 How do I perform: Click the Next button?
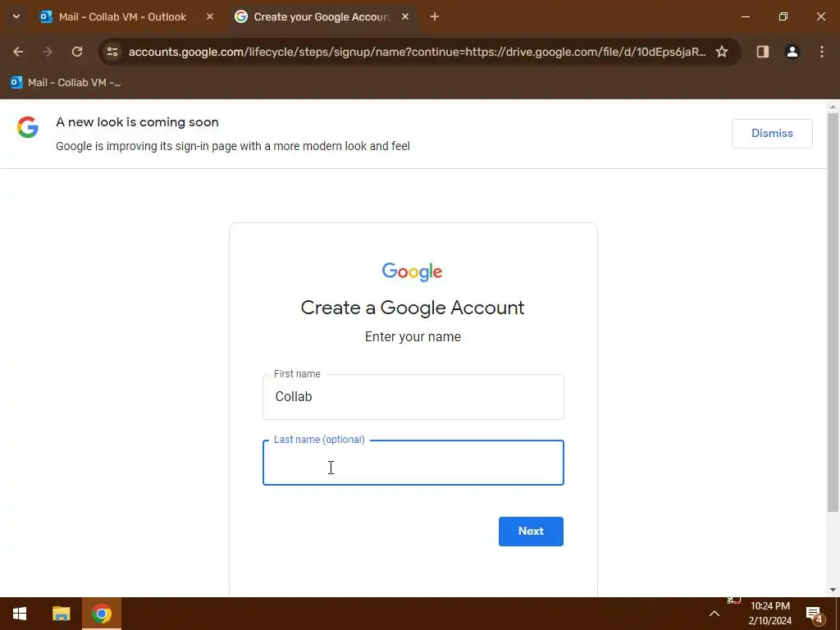[x=531, y=532]
